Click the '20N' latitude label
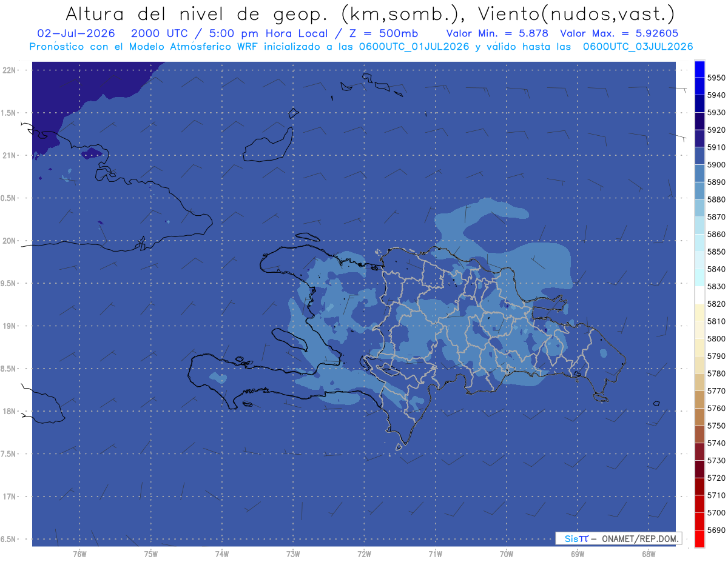The image size is (728, 562). coord(9,241)
